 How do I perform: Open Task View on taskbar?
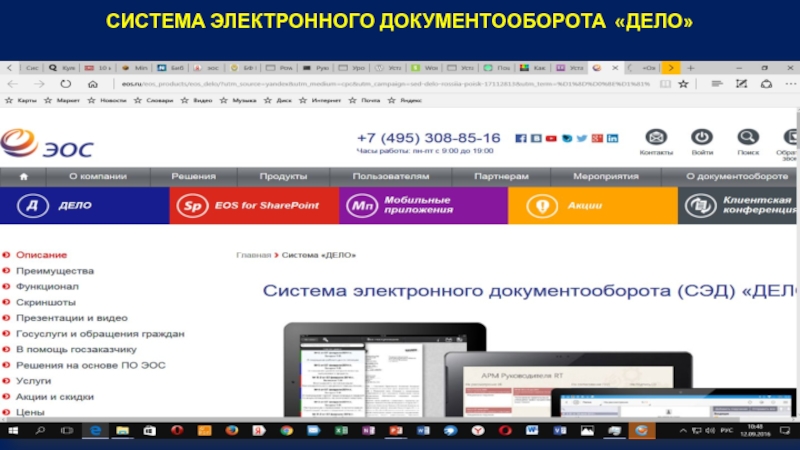click(67, 431)
